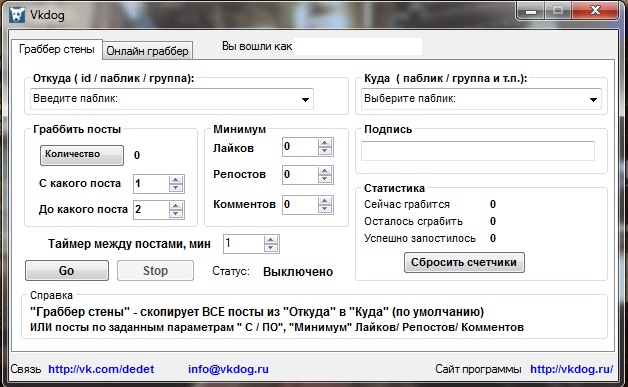Increase С какого поста with up arrow

click(176, 180)
